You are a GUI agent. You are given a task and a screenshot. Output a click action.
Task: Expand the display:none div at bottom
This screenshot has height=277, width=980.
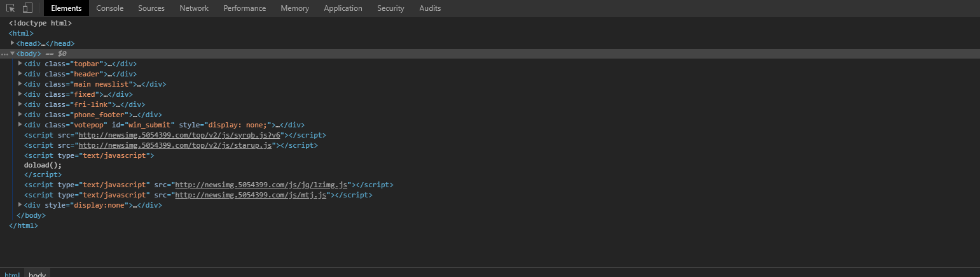click(20, 205)
